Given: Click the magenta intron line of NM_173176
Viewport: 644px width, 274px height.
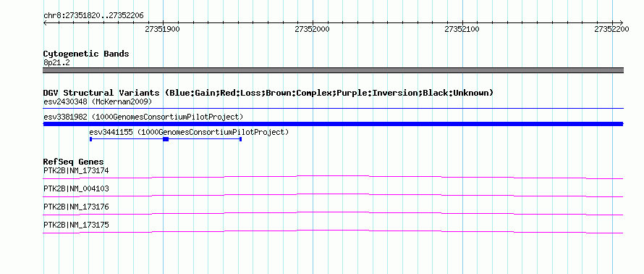Looking at the screenshot, I should [x=333, y=212].
